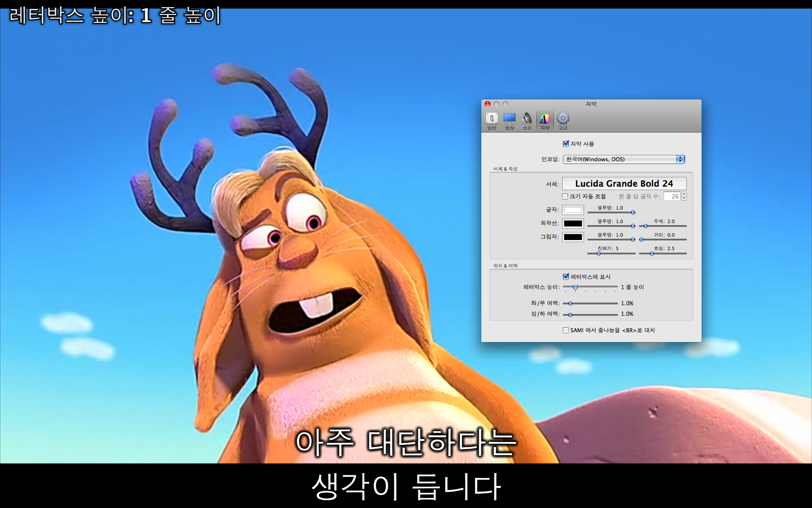Open the 소리 (Sound) preferences tab

(527, 121)
